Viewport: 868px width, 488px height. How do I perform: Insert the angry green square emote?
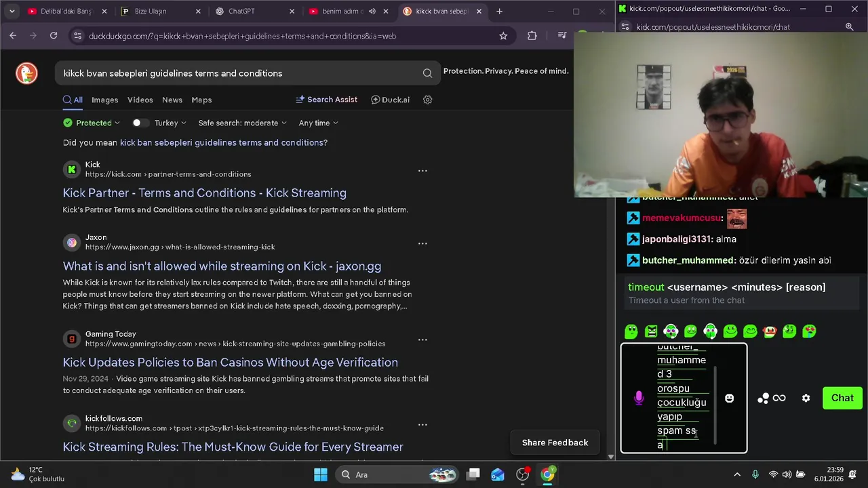[651, 331]
